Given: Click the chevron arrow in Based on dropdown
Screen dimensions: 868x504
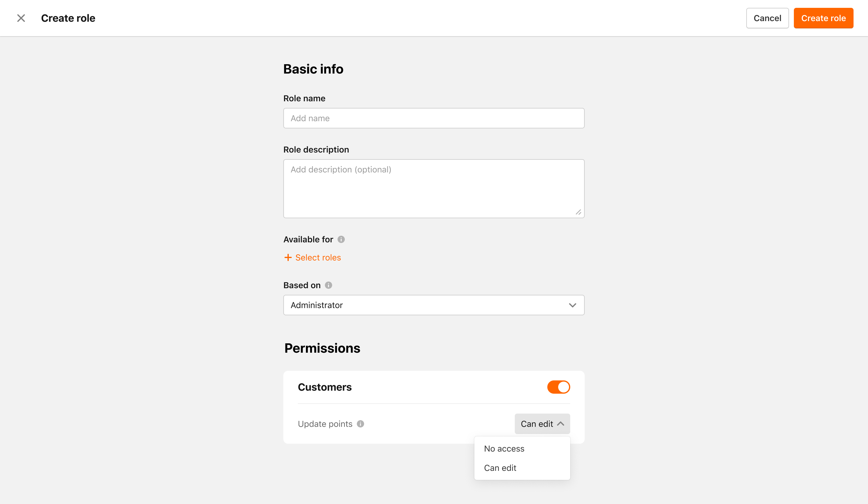Looking at the screenshot, I should [572, 305].
